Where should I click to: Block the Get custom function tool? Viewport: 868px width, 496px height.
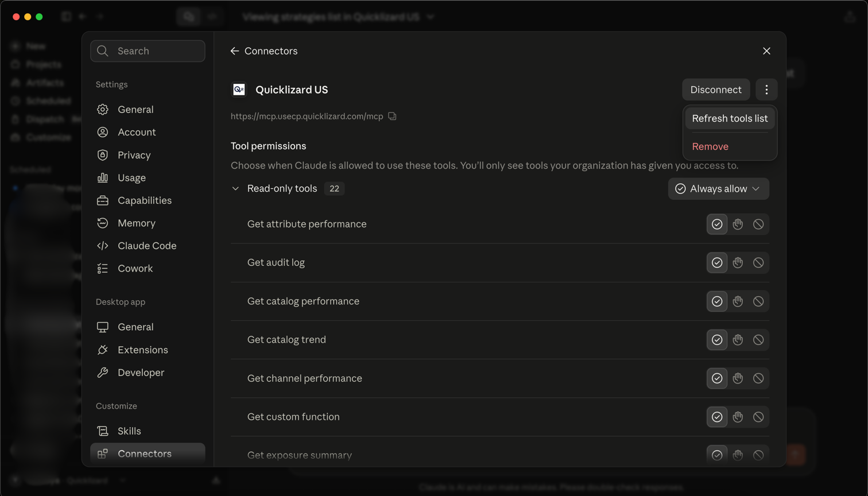[x=758, y=417]
